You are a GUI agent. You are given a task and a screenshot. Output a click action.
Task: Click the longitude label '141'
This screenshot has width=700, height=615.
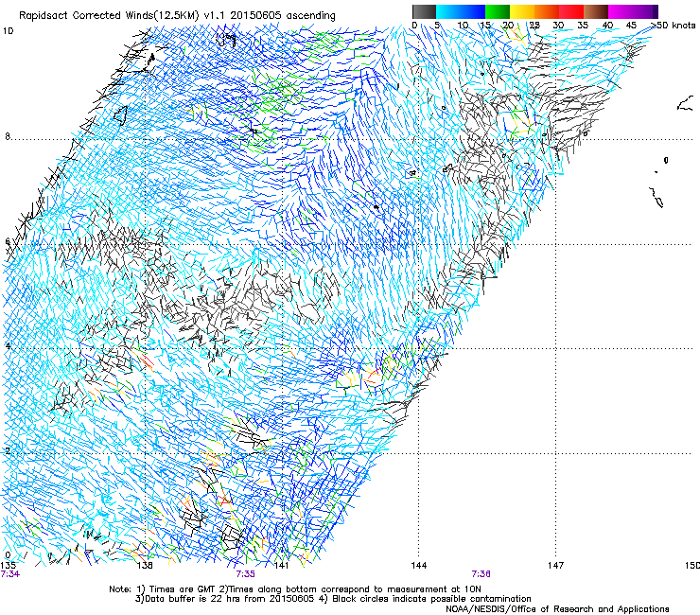coord(281,566)
